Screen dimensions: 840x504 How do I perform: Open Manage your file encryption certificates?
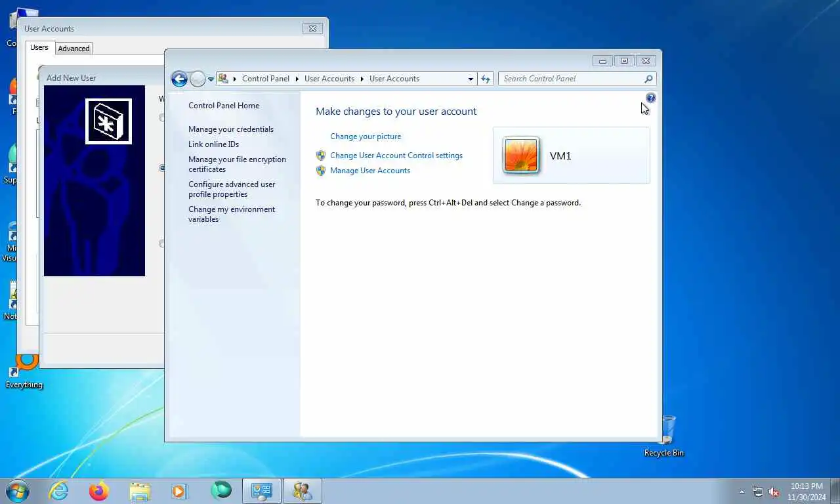pyautogui.click(x=237, y=164)
